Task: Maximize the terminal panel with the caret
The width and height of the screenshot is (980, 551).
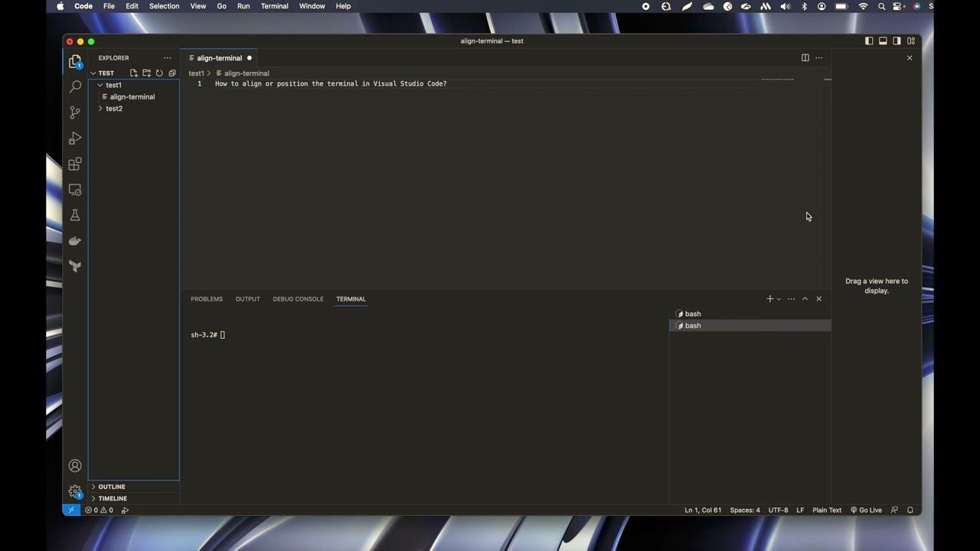Action: tap(805, 299)
